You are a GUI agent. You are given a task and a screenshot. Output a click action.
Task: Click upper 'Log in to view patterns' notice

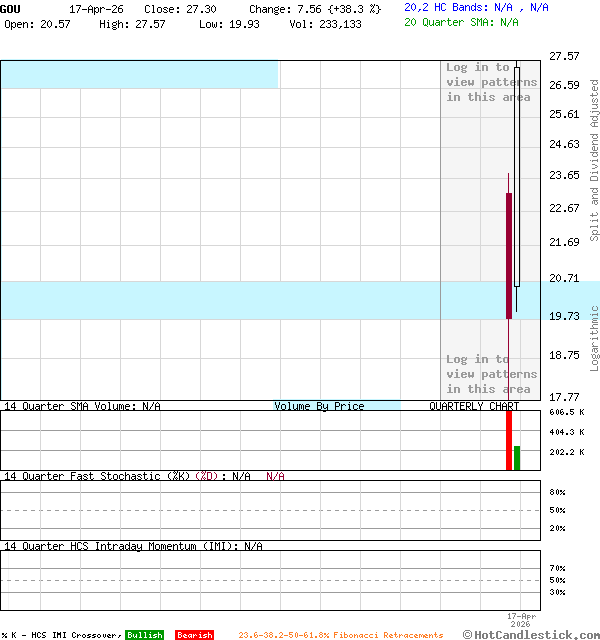point(491,82)
